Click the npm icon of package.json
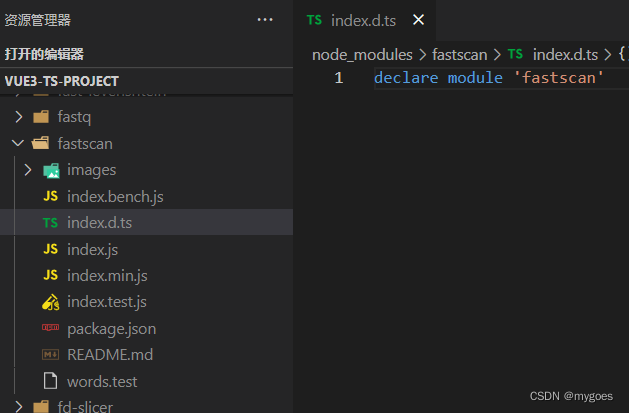The width and height of the screenshot is (629, 413). tap(50, 328)
